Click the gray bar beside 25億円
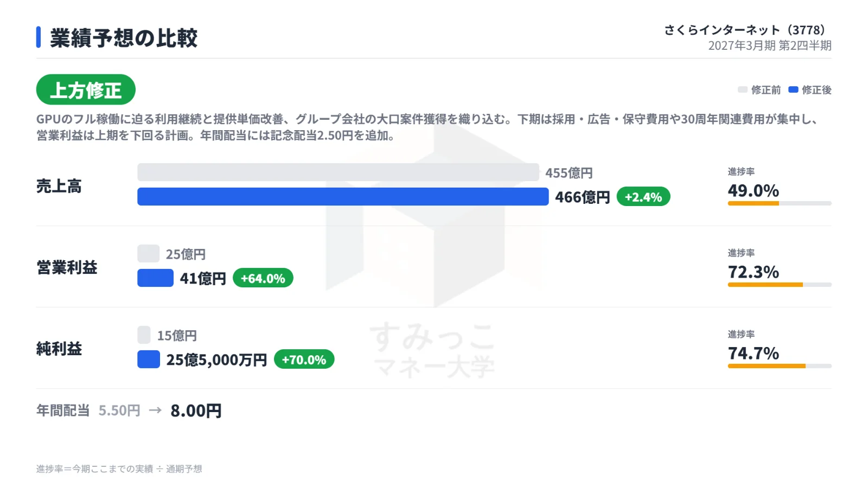Screen dimensions: 868x488 coord(148,253)
